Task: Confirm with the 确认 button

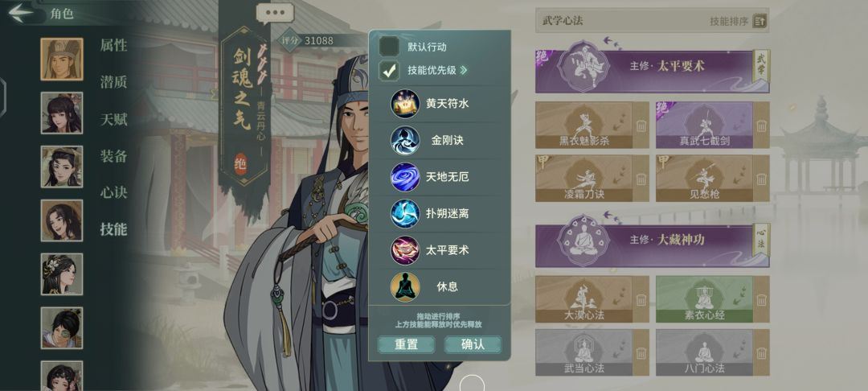Action: pyautogui.click(x=473, y=344)
